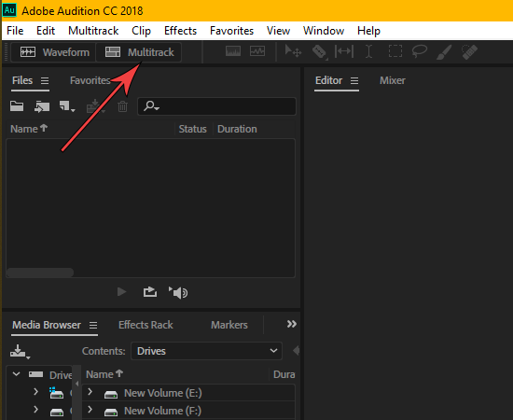
Task: Select the Paintbrush Selection tool
Action: pos(444,51)
